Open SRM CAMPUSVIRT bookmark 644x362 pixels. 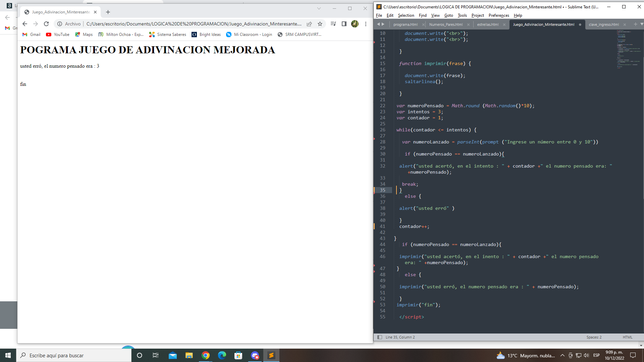(x=300, y=35)
